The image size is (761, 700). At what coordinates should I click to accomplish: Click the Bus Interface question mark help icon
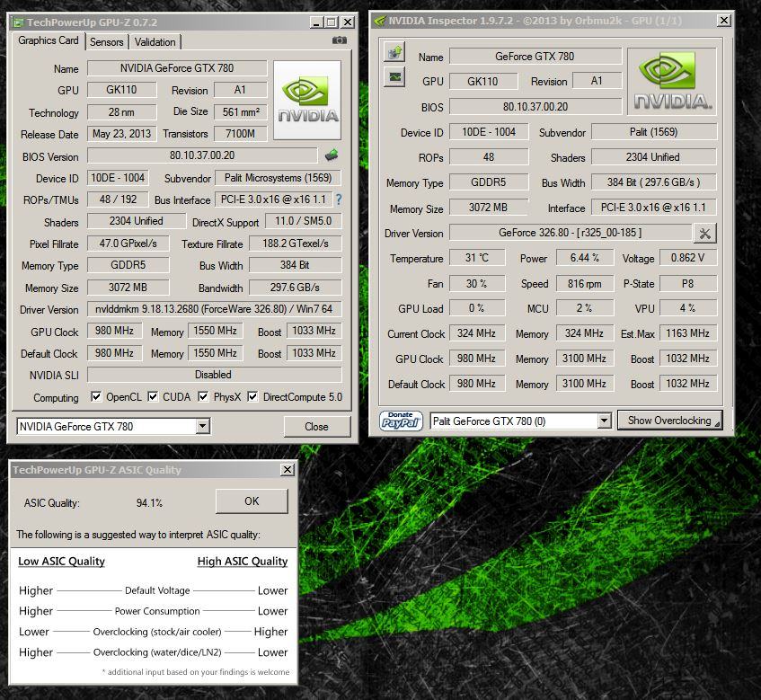coord(339,199)
